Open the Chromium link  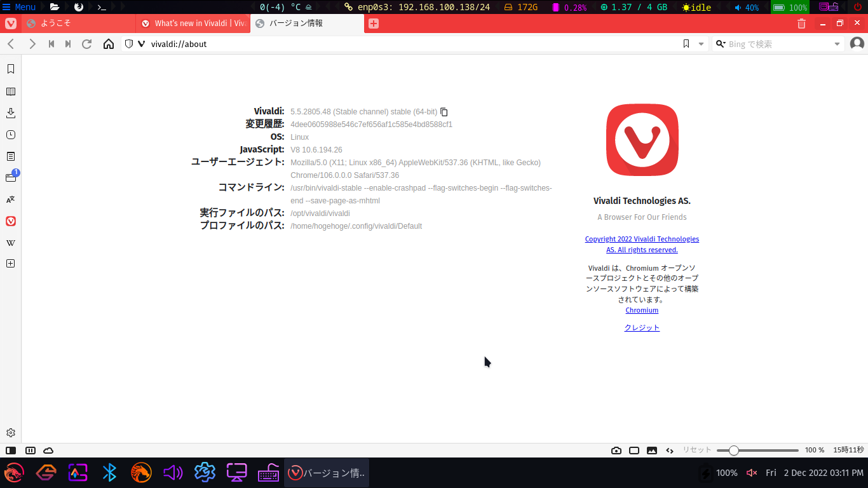tap(642, 310)
